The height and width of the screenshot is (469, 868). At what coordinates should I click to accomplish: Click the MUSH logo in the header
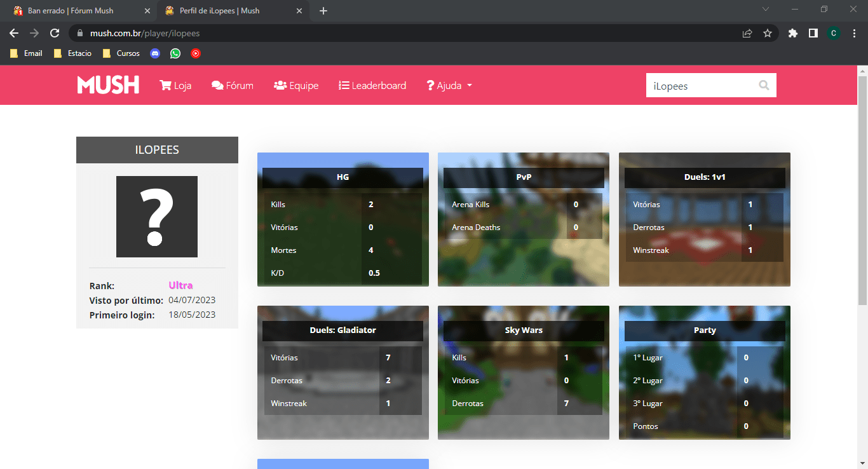pos(108,85)
